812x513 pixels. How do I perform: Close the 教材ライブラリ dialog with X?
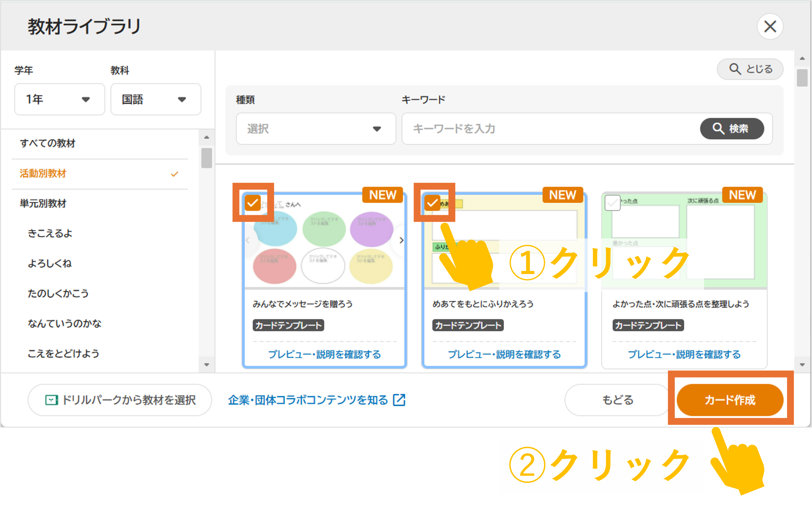pos(770,26)
